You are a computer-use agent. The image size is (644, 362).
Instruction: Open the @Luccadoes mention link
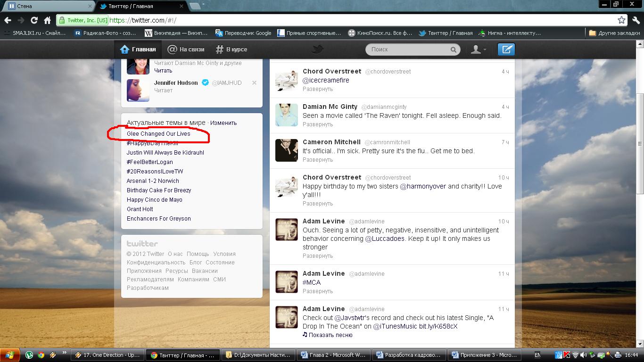click(x=385, y=239)
